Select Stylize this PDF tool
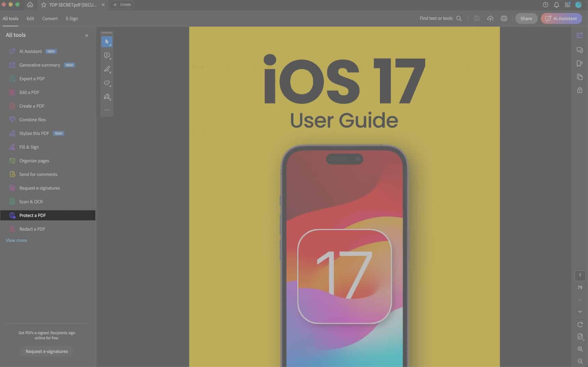Viewport: 588px width, 367px height. coord(48,133)
